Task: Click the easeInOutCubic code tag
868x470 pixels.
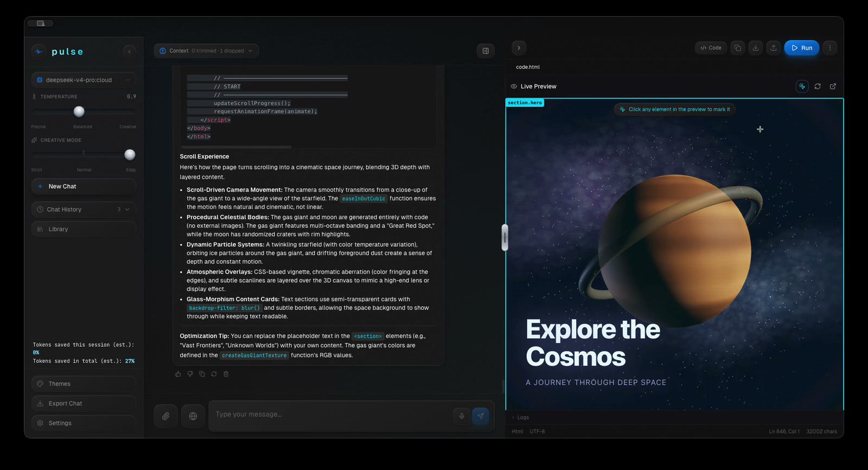Action: pos(363,199)
